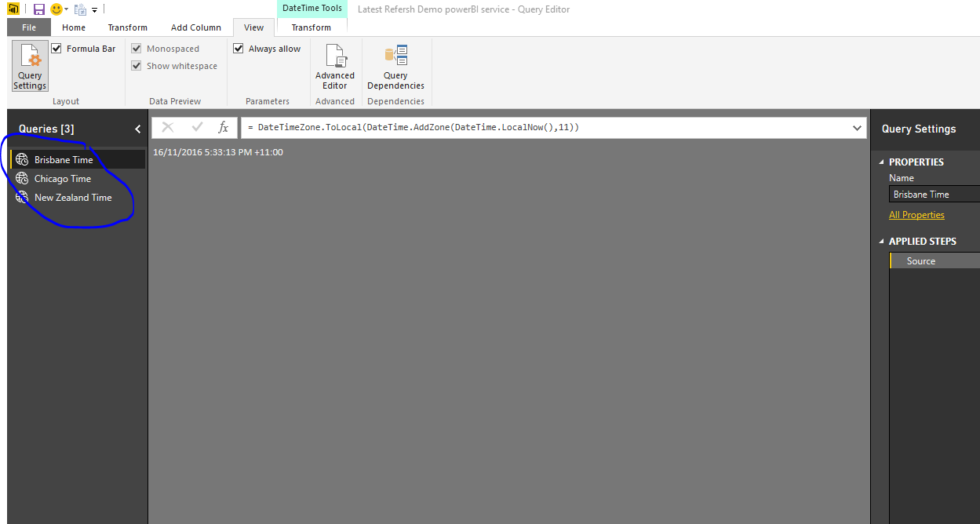Switch to the Home ribbon tab

(74, 27)
